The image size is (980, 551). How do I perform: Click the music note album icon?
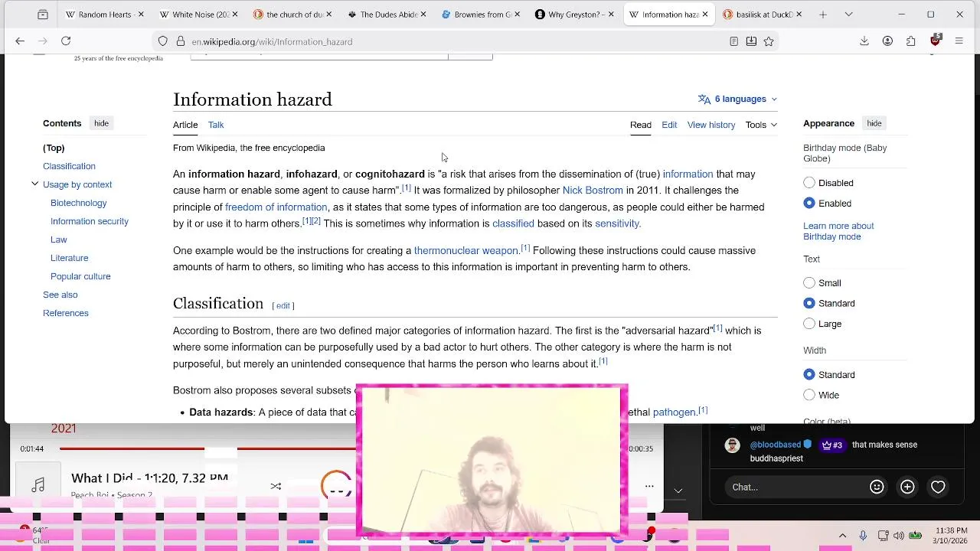coord(38,485)
